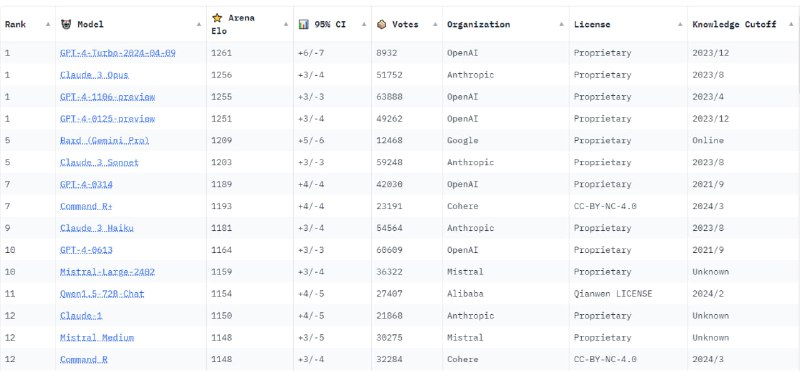The width and height of the screenshot is (800, 371).
Task: Open the Claude 3 Opus model link
Action: click(94, 75)
